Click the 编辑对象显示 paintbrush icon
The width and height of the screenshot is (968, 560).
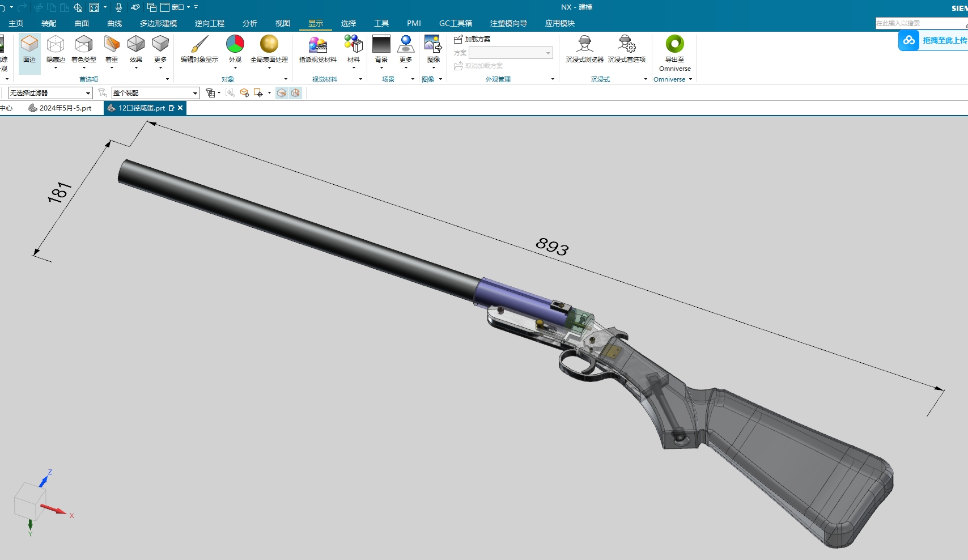click(199, 44)
